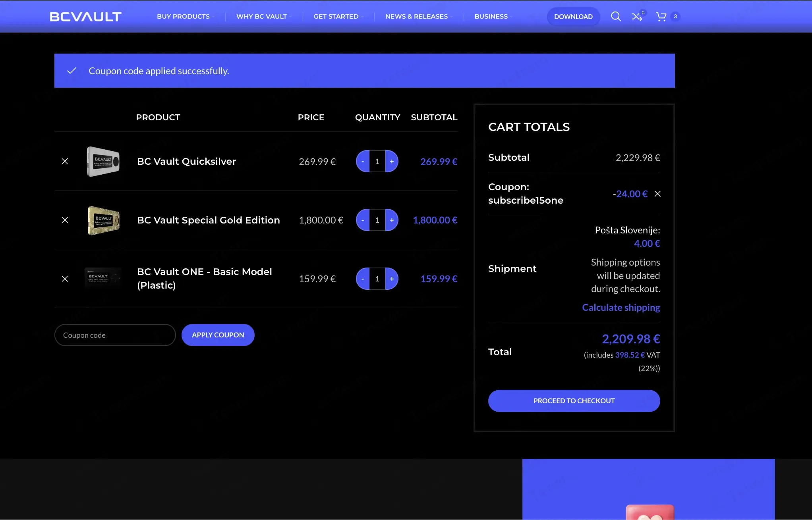Open BC Vault ONE - Basic Model link
Image resolution: width=812 pixels, height=520 pixels.
pyautogui.click(x=205, y=279)
